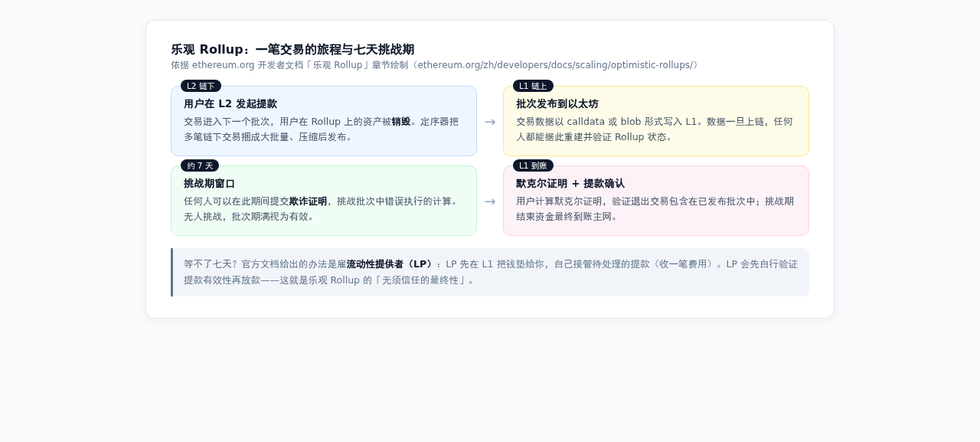Select heading 批次发布到以太坊
Viewport: 980px width, 442px height.
[557, 103]
